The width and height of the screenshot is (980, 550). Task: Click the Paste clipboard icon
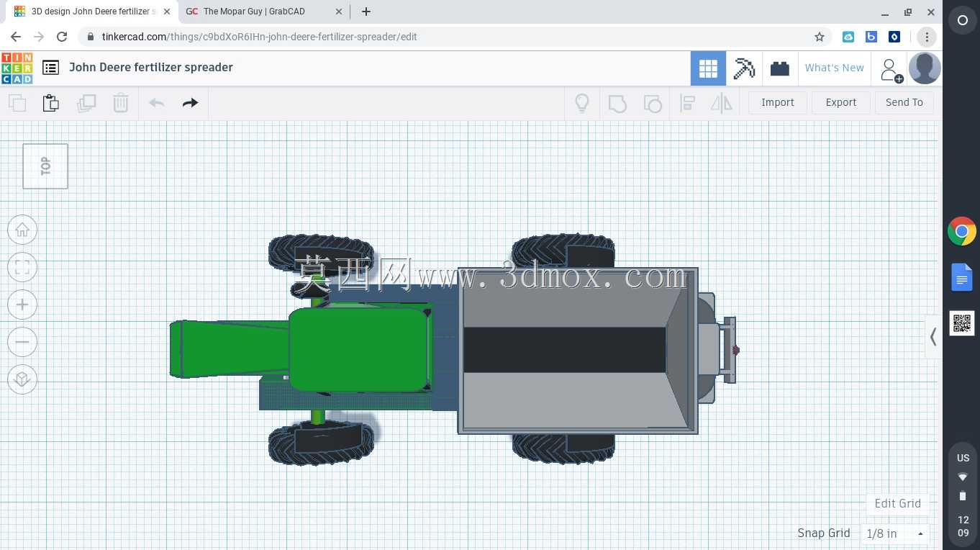(51, 103)
